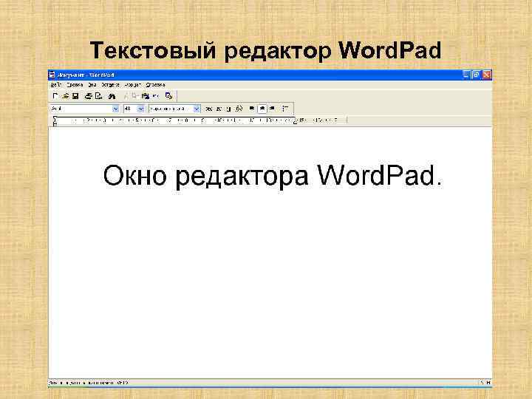Click the right margin marker on the ruler
Image resolution: width=532 pixels, height=399 pixels.
coord(295,121)
